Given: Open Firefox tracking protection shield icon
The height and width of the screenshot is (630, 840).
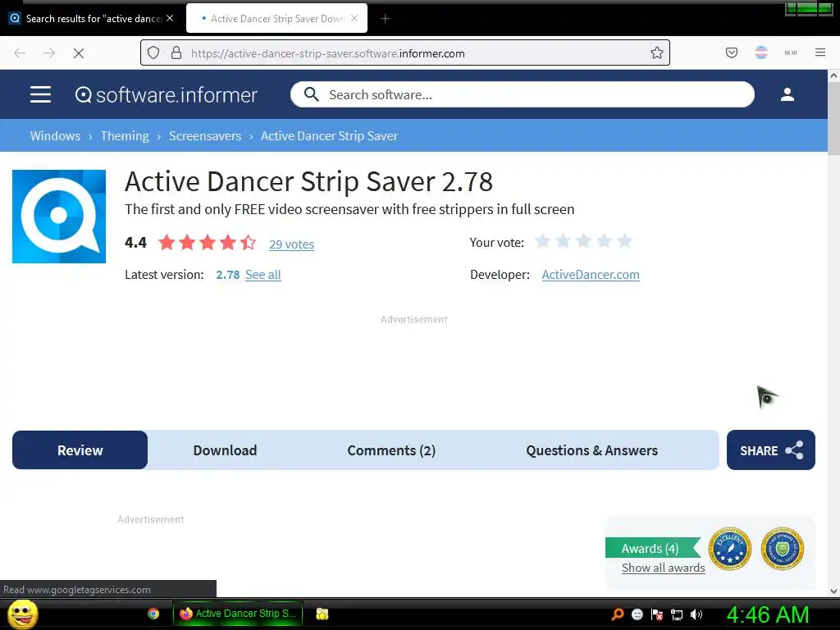Looking at the screenshot, I should coord(153,53).
